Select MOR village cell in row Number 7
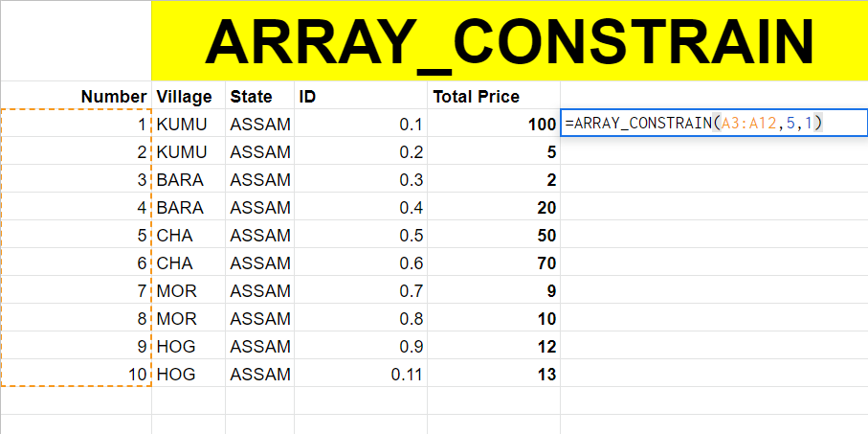The height and width of the screenshot is (434, 868). (189, 289)
